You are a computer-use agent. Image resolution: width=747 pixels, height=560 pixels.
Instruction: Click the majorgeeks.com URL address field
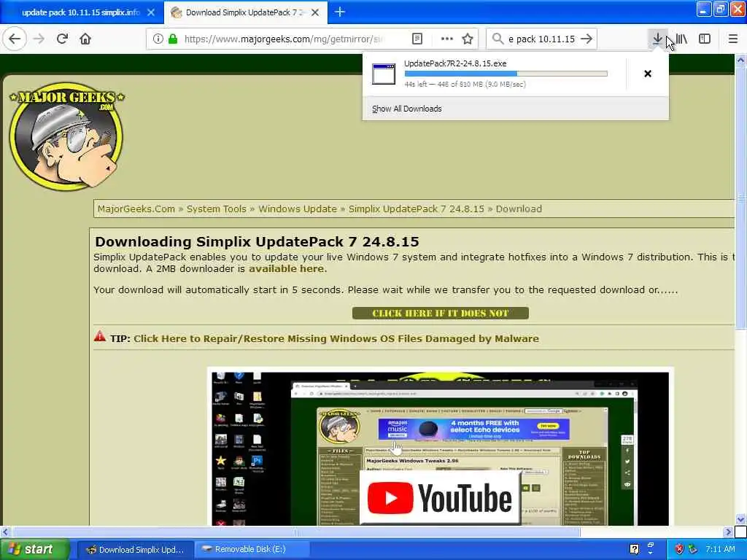coord(284,39)
